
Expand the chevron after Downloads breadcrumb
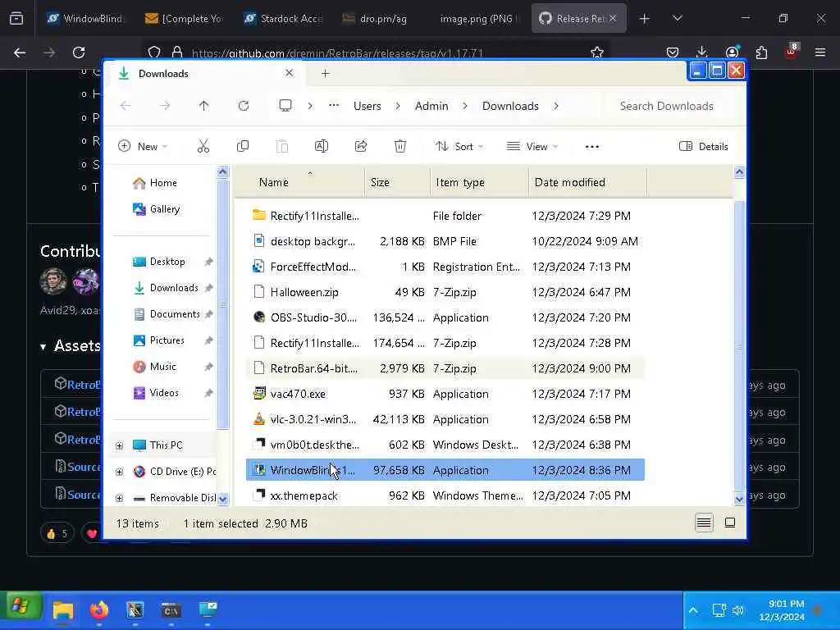point(556,106)
